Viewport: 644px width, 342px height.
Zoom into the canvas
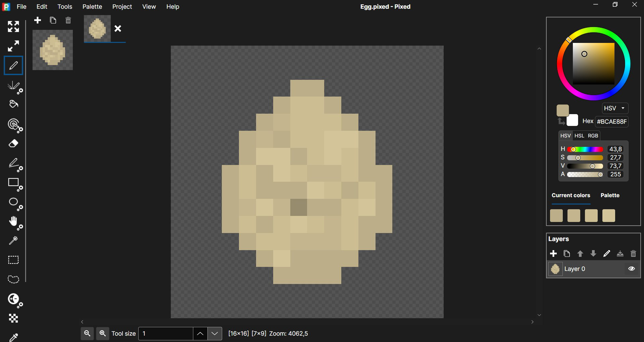click(x=103, y=334)
